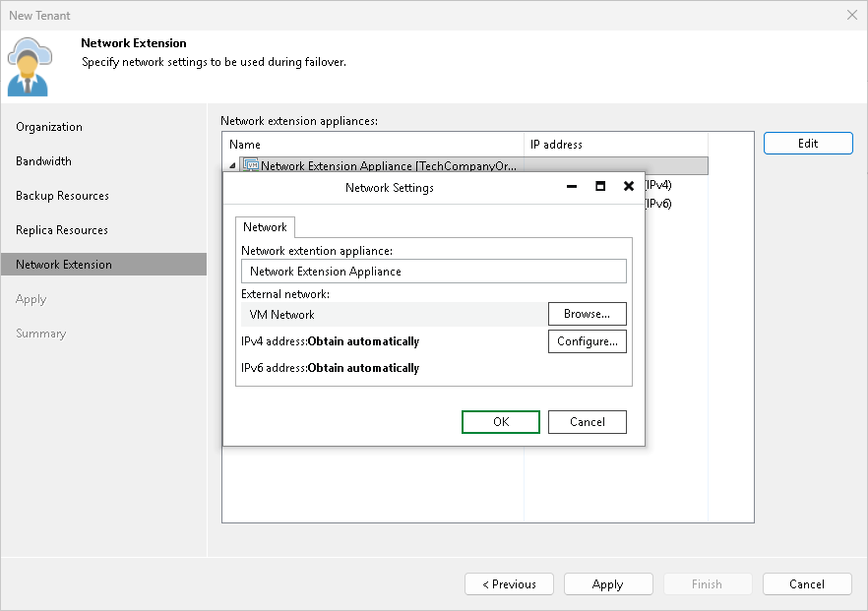
Task: Browse for an external network
Action: (x=587, y=313)
